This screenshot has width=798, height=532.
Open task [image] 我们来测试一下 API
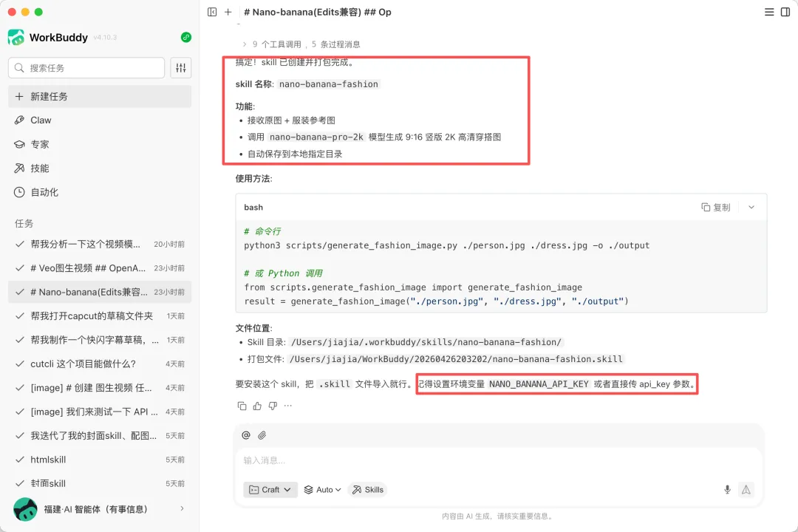click(100, 412)
